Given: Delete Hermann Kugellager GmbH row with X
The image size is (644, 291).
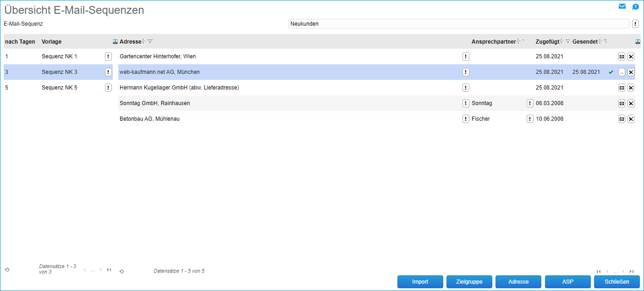Looking at the screenshot, I should click(631, 88).
